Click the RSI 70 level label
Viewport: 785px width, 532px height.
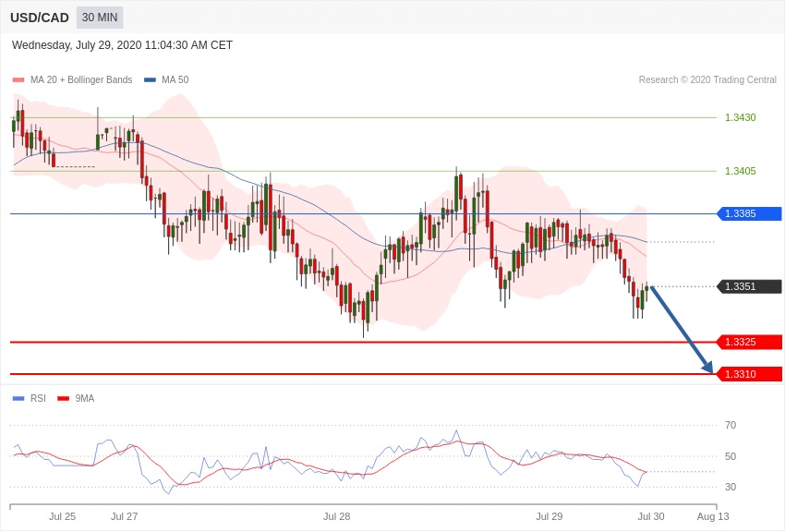[x=731, y=426]
